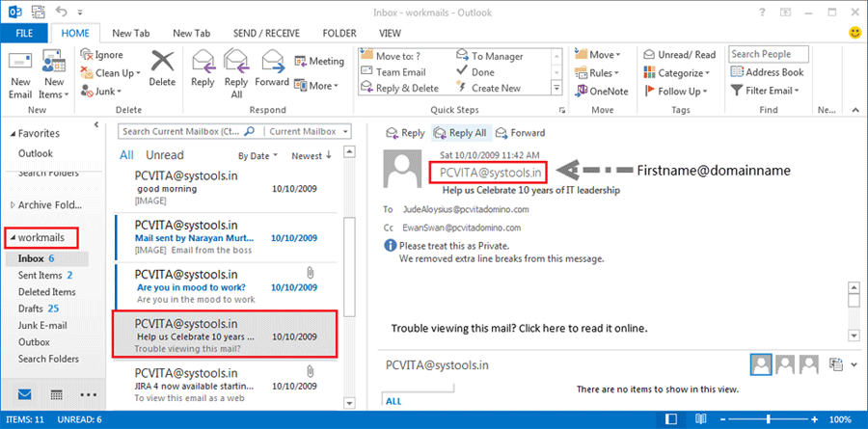
Task: Open the By Date sort dropdown
Action: [258, 156]
